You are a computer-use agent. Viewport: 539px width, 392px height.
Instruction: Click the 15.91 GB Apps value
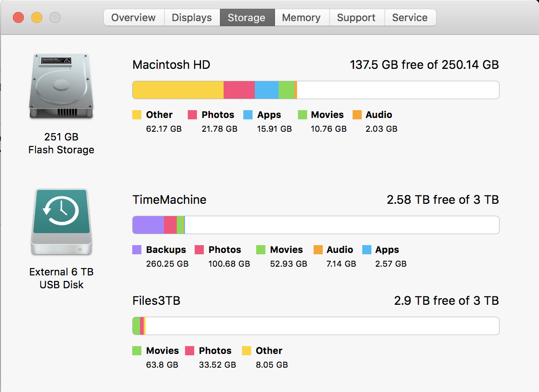274,129
